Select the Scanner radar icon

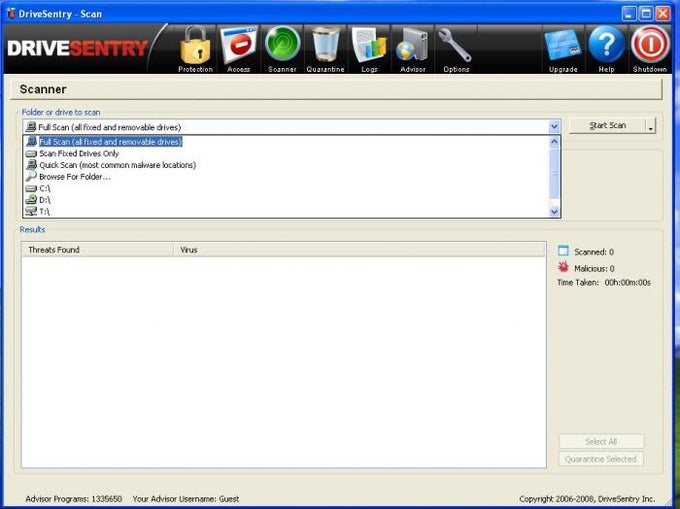(x=282, y=49)
